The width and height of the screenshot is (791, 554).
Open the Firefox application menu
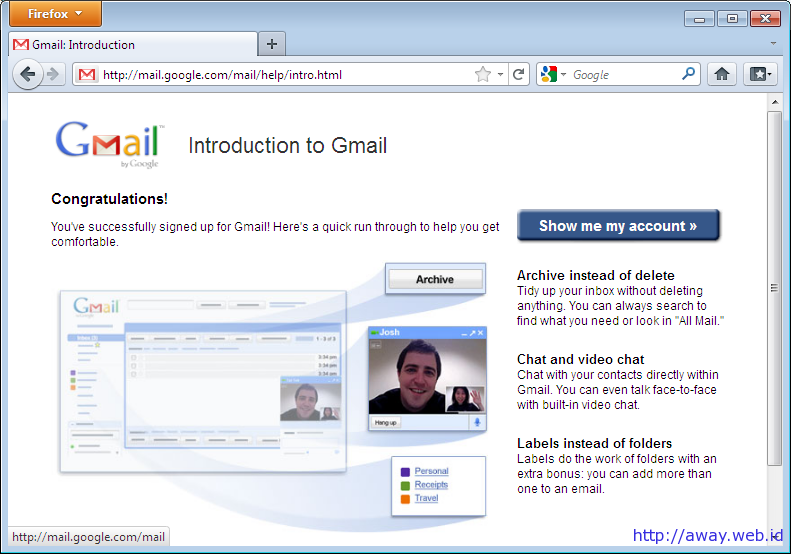pyautogui.click(x=55, y=14)
